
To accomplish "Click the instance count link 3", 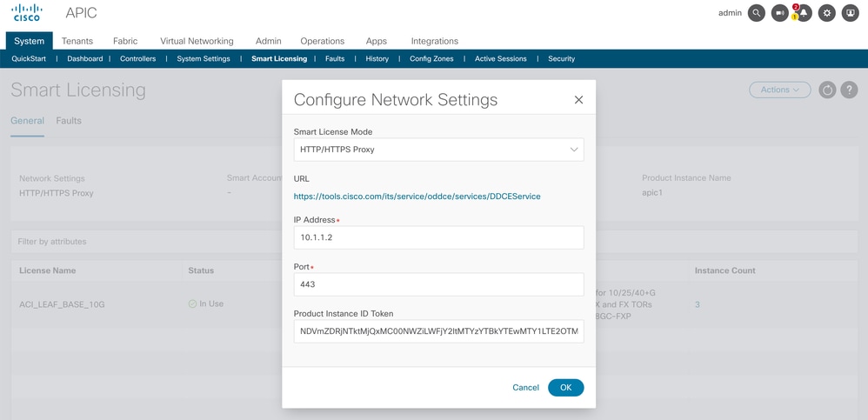I will [697, 304].
